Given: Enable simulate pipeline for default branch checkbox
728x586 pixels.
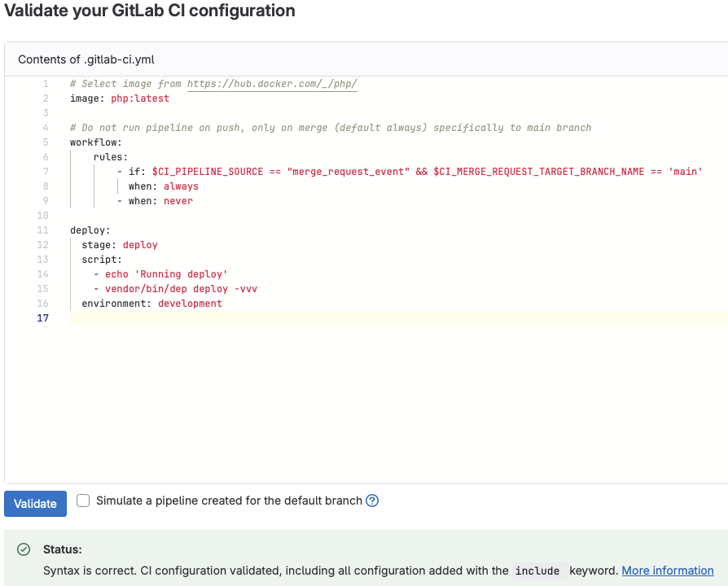Looking at the screenshot, I should [x=83, y=501].
